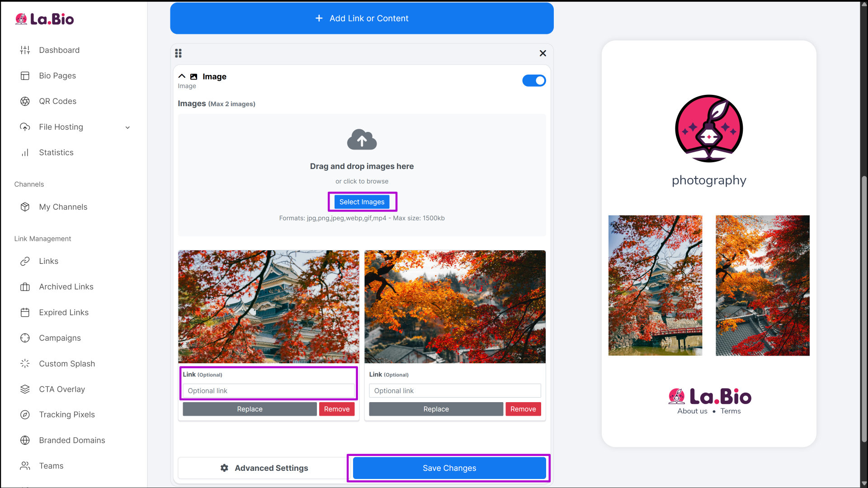This screenshot has width=868, height=488.
Task: Click the cloud upload icon
Action: click(x=362, y=140)
